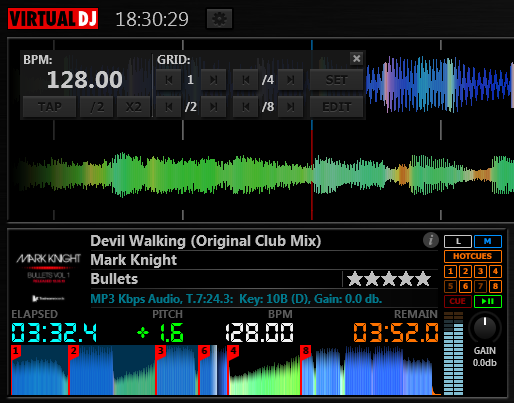Double the BPM with X2 button
The width and height of the screenshot is (514, 403).
[133, 107]
